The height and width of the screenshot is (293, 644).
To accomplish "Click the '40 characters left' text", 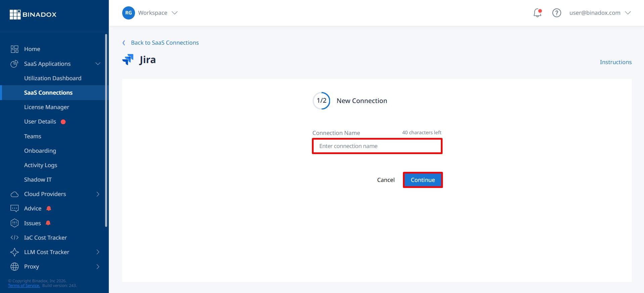I will pyautogui.click(x=422, y=133).
